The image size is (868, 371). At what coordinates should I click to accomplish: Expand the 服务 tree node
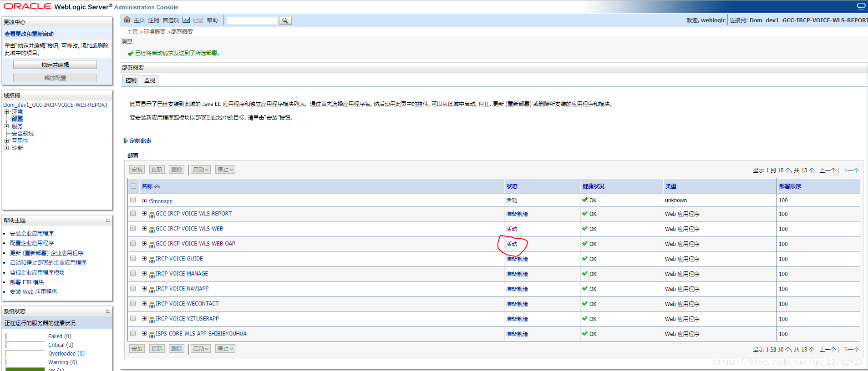coord(7,126)
